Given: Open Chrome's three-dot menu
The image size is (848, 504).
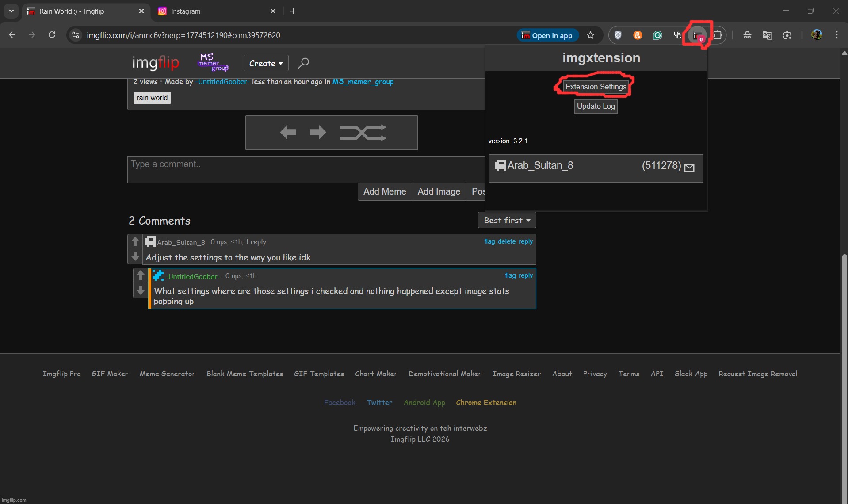Looking at the screenshot, I should click(837, 35).
